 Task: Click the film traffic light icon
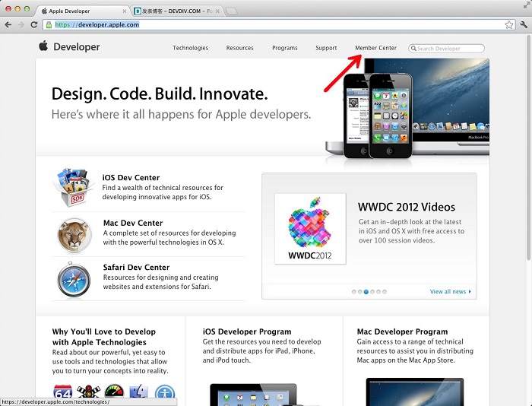[x=89, y=392]
